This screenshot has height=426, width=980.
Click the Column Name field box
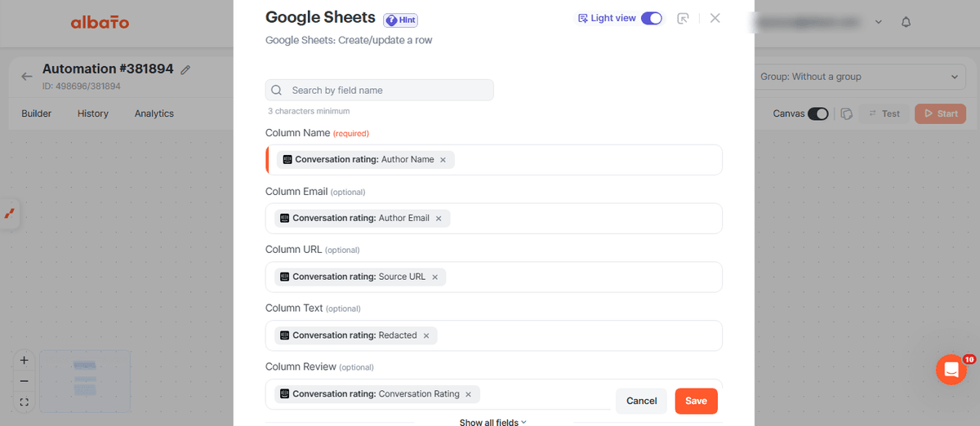tap(494, 159)
